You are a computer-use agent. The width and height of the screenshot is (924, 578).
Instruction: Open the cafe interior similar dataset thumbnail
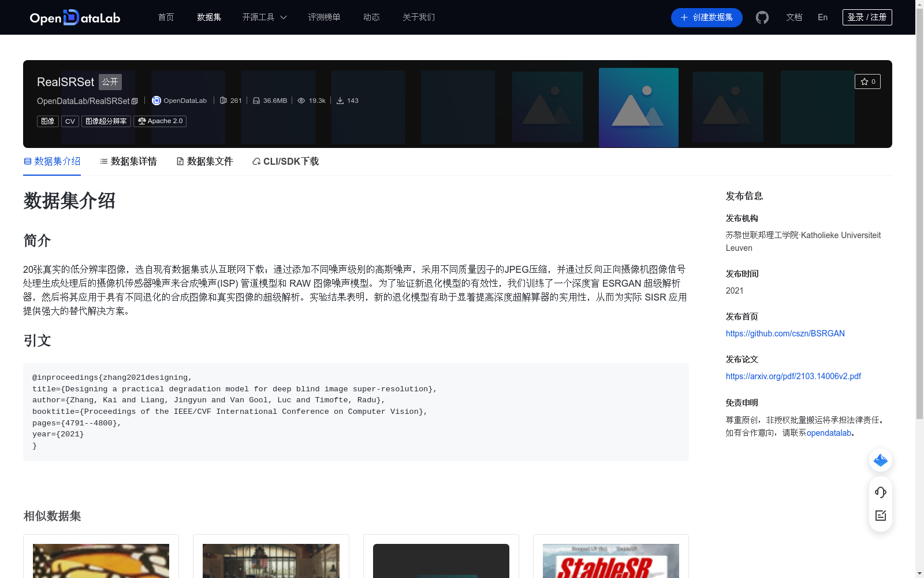tap(271, 561)
